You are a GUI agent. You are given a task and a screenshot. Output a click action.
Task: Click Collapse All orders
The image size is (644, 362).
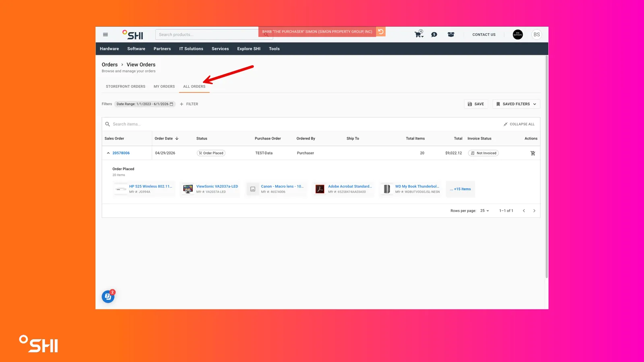click(x=519, y=124)
